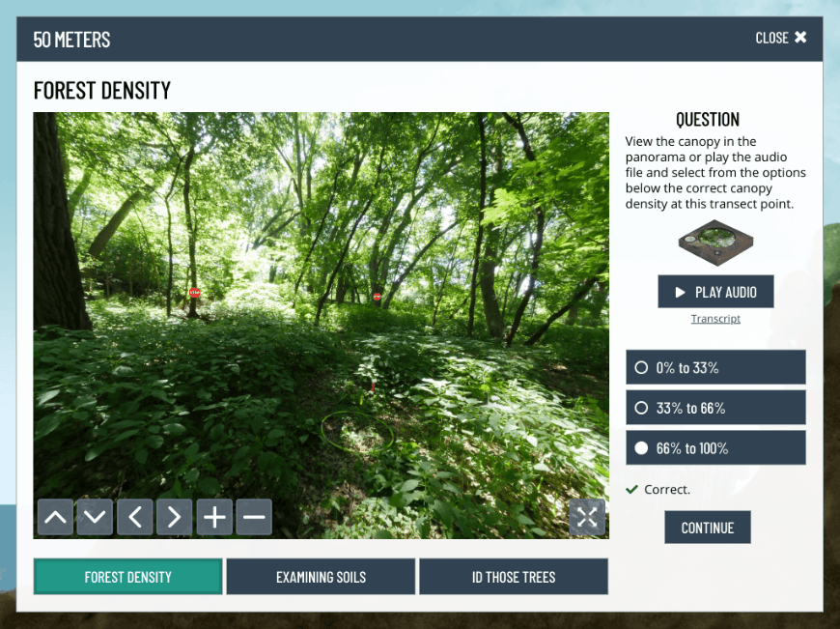Open the Forest Density activity tab

[x=127, y=576]
